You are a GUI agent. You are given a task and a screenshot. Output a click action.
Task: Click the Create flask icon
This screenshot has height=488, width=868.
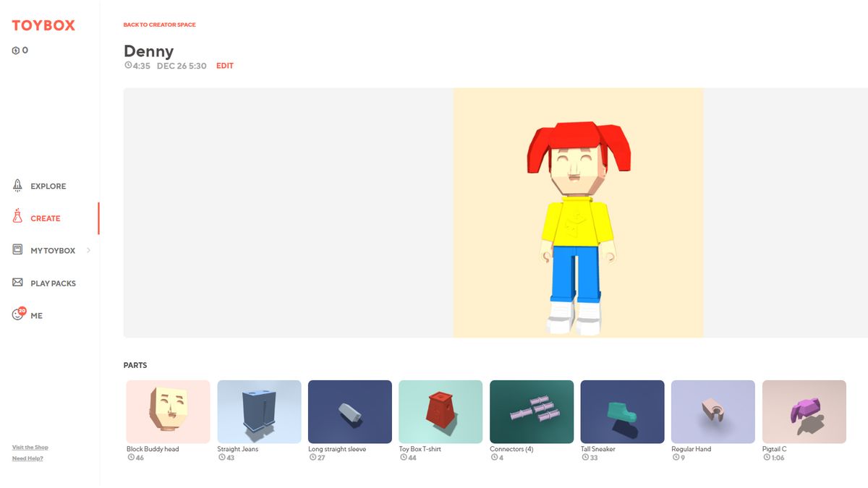pyautogui.click(x=16, y=218)
